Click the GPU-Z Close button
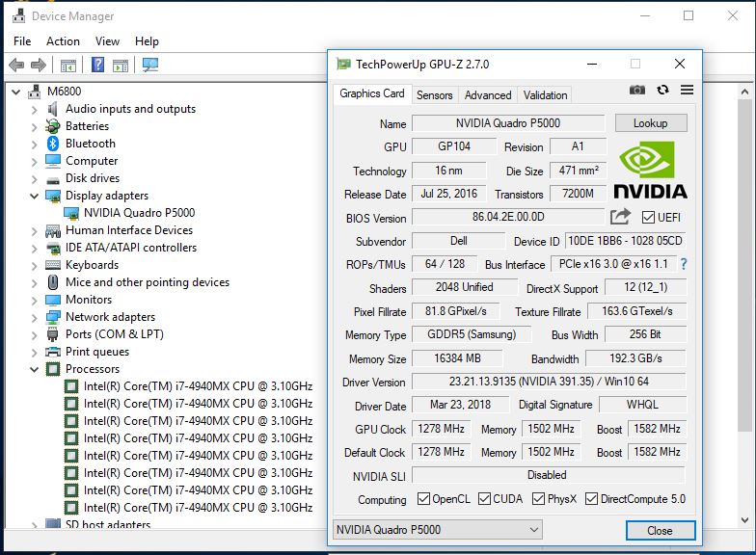Image resolution: width=756 pixels, height=555 pixels. pyautogui.click(x=661, y=530)
